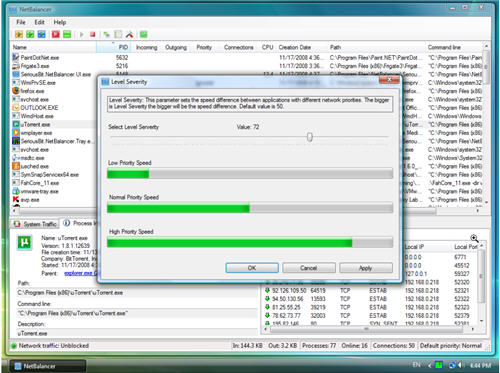This screenshot has width=500, height=373.
Task: Open the Help menu
Action: (60, 22)
